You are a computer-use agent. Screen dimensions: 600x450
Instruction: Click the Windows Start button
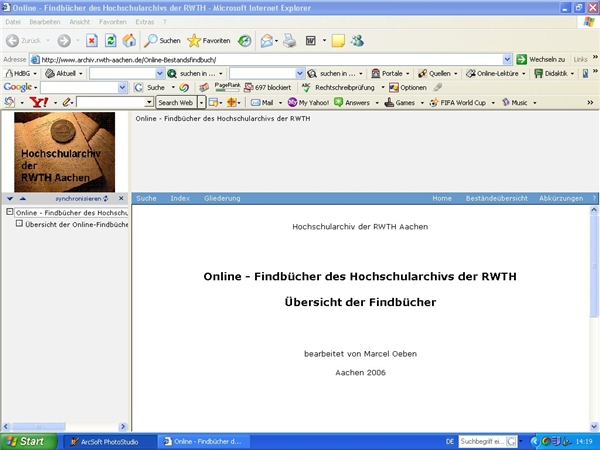[28, 441]
